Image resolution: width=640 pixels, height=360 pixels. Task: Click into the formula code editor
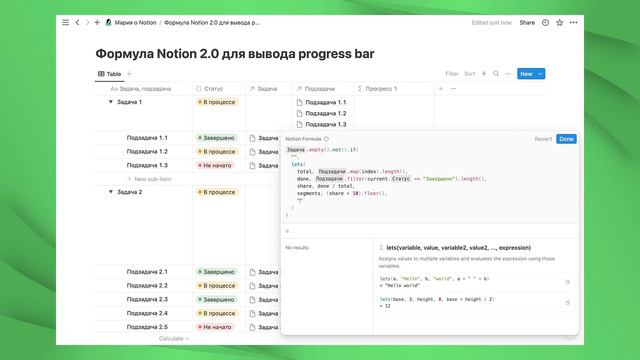click(430, 182)
